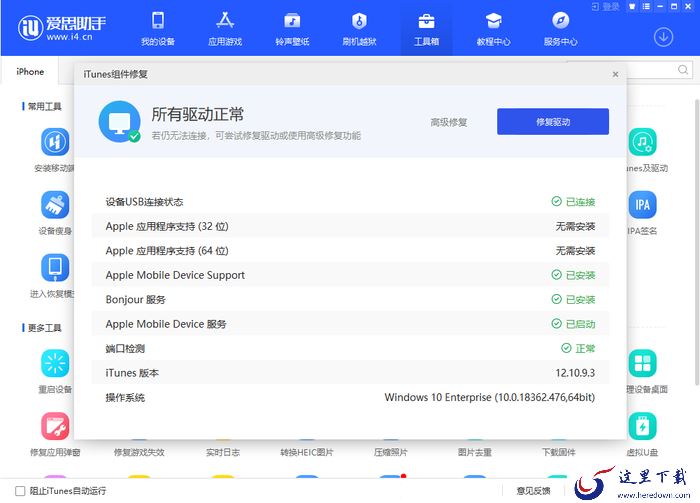The image size is (700, 503).
Task: Click the i4 爱思助手 logo
Action: [62, 28]
